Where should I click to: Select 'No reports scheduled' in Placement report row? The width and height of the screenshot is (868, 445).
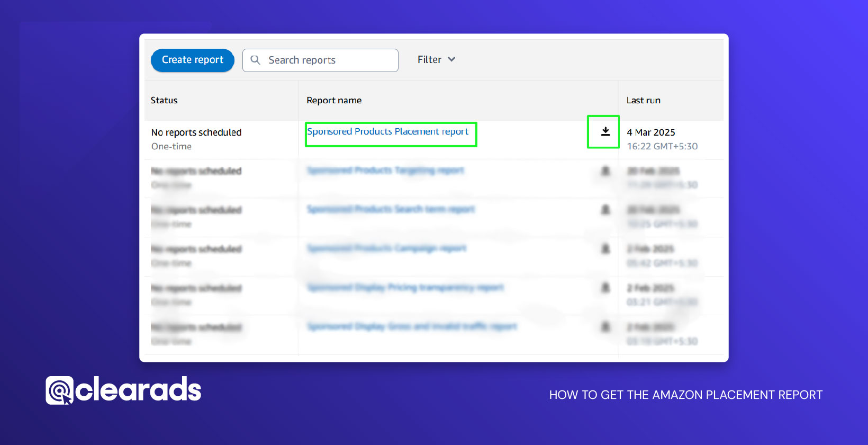point(196,132)
